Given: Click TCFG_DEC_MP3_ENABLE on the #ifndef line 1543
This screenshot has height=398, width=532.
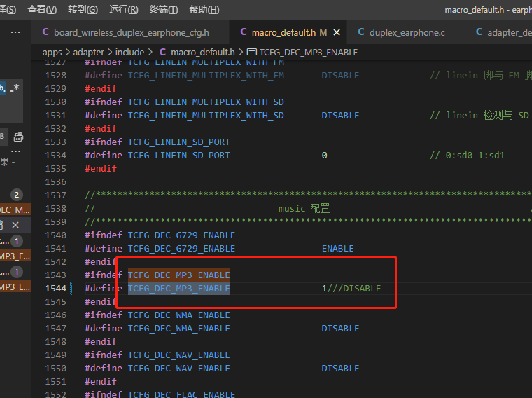Looking at the screenshot, I should point(178,275).
